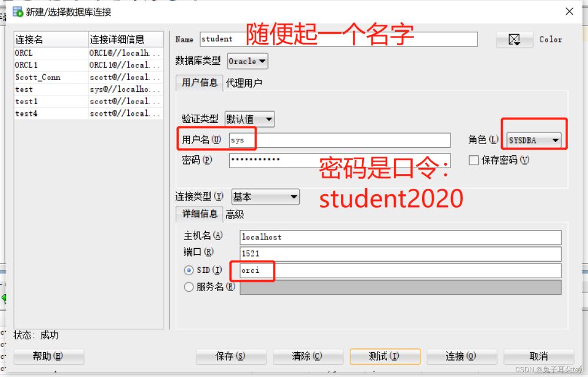
Task: Click the database connection dialog title icon
Action: tap(18, 12)
